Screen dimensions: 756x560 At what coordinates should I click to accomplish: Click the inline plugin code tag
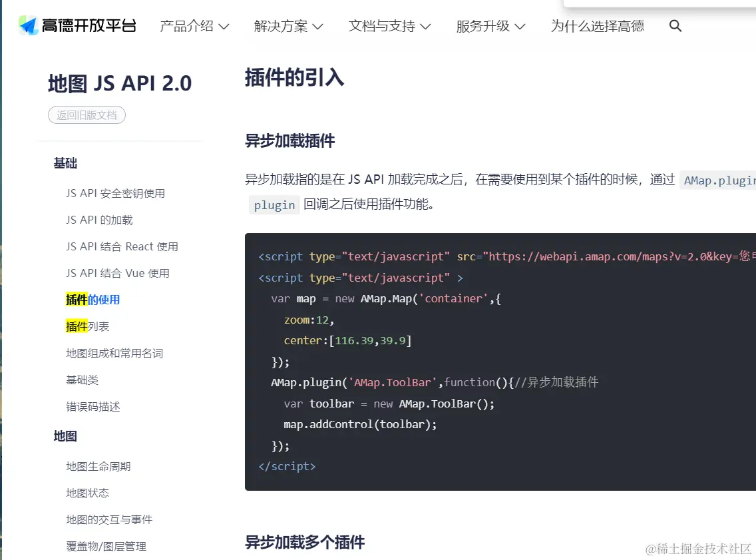click(274, 205)
